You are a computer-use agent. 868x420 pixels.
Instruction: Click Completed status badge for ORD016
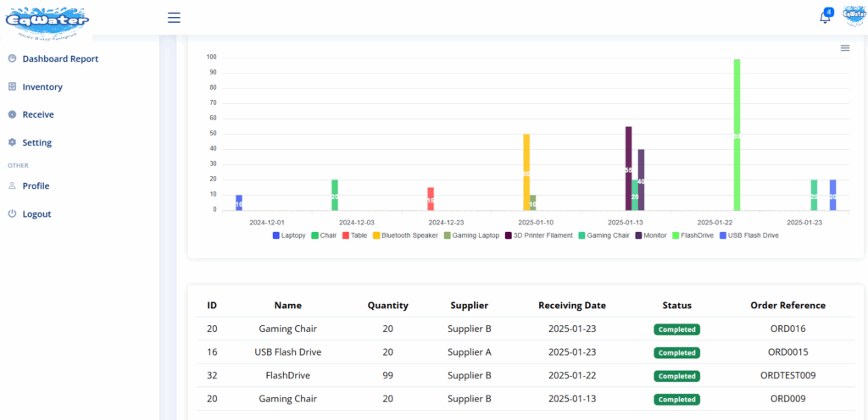(676, 329)
